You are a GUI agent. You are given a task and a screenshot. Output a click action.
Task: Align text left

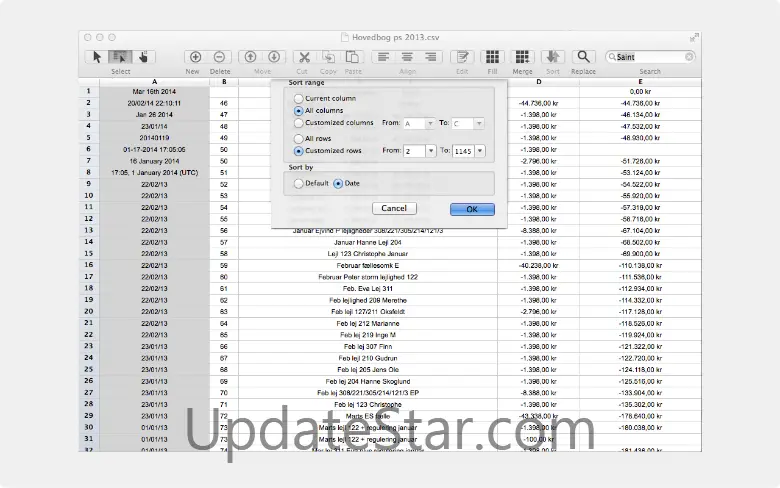383,57
